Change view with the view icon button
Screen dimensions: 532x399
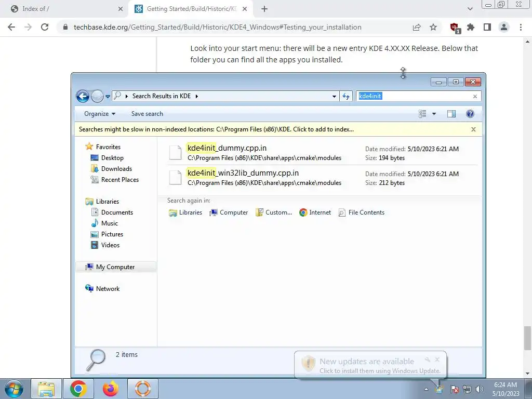pos(422,114)
